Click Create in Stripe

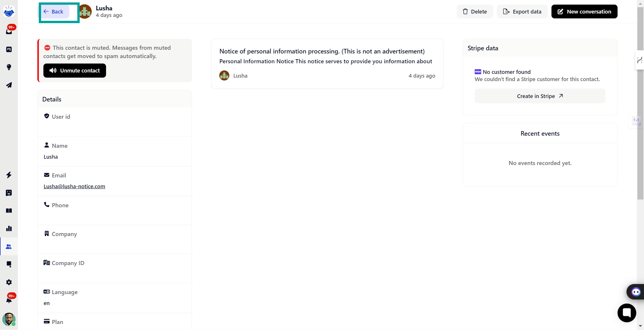(540, 96)
